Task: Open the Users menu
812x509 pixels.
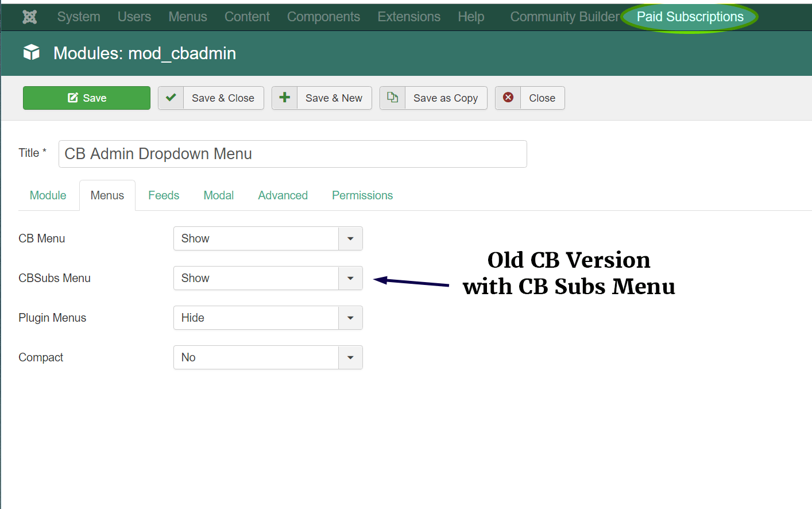Action: tap(134, 17)
